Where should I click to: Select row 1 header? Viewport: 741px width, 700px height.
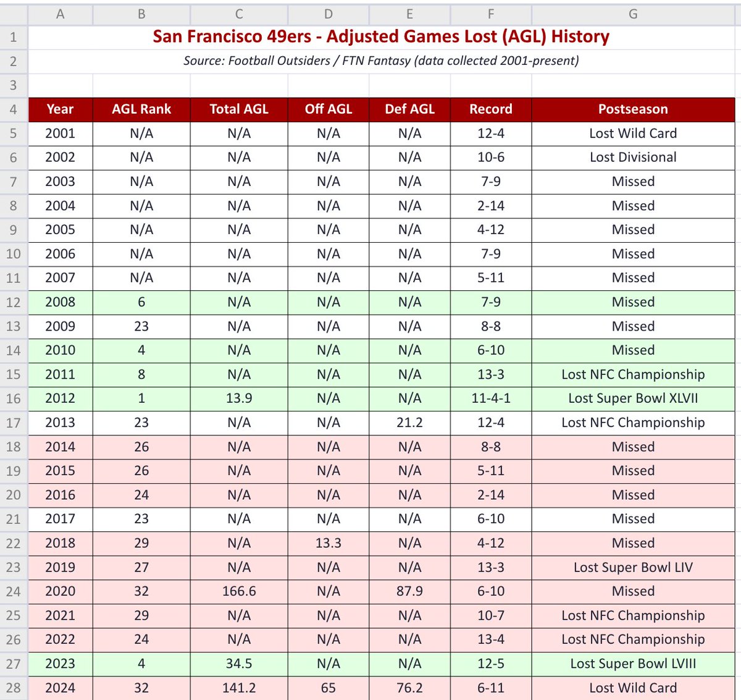pos(14,37)
